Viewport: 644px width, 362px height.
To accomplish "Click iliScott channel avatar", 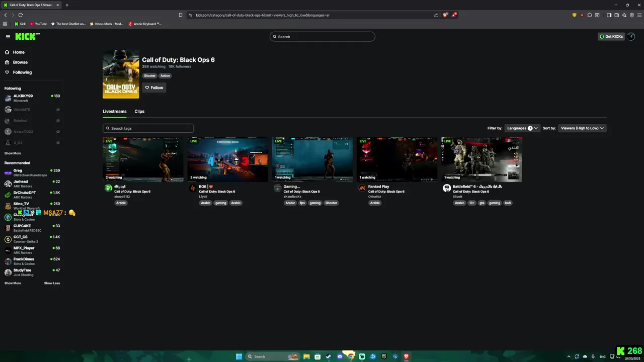I will 447,188.
